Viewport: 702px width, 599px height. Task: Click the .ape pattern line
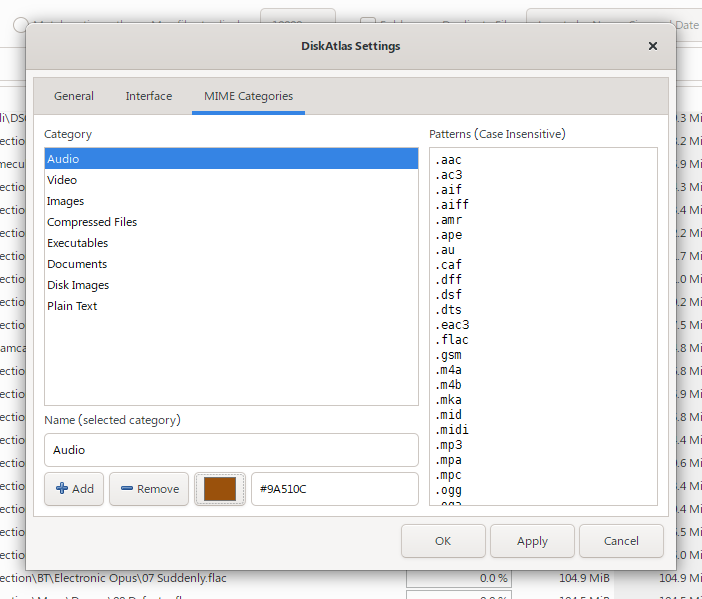tap(448, 235)
